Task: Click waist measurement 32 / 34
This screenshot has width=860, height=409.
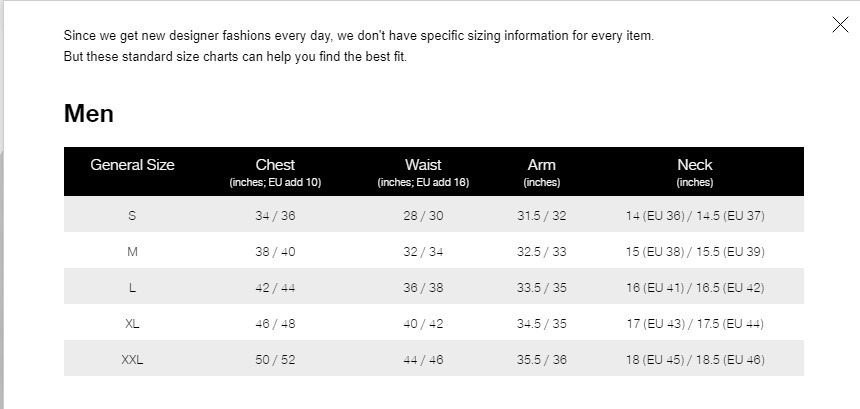Action: 423,252
